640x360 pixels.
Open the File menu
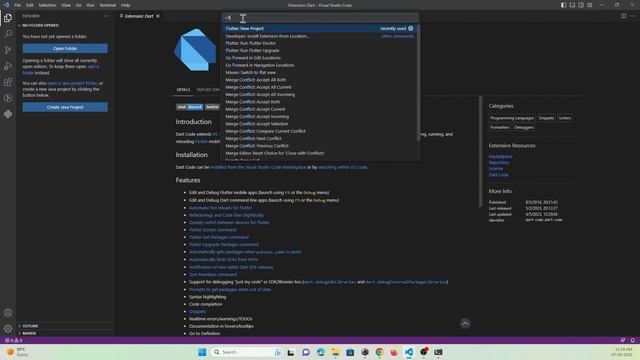click(18, 5)
